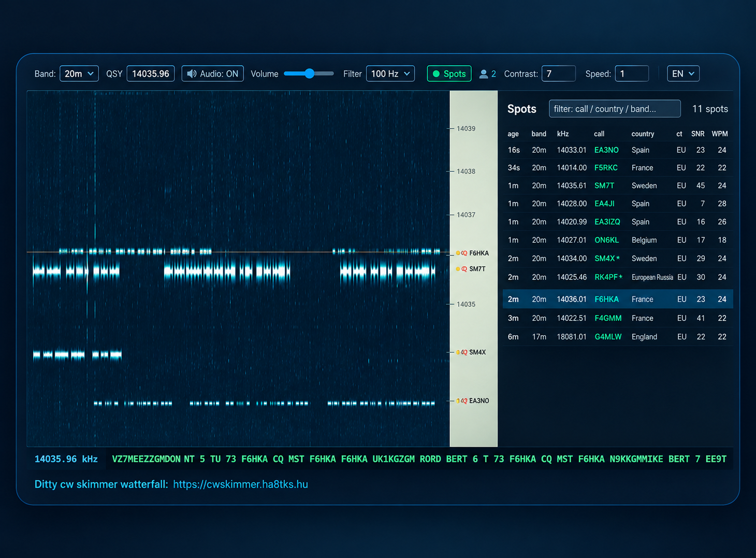
Task: Click the 'Belgium' country cell
Action: pyautogui.click(x=644, y=240)
